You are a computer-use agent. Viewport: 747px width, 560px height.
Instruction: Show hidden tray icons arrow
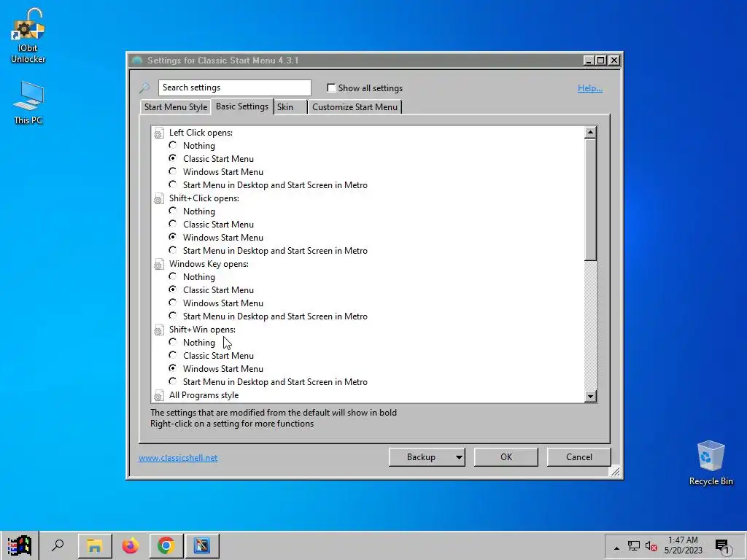(x=616, y=548)
